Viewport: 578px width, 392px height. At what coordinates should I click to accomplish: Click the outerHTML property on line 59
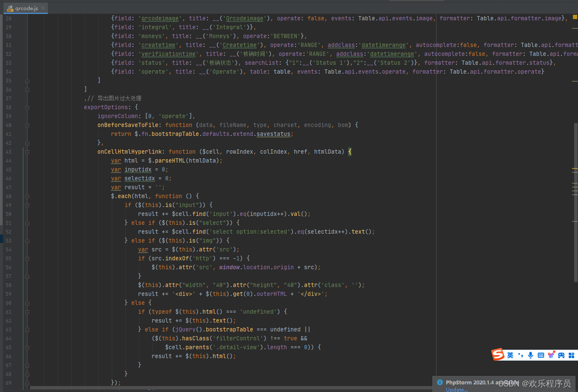pyautogui.click(x=272, y=294)
